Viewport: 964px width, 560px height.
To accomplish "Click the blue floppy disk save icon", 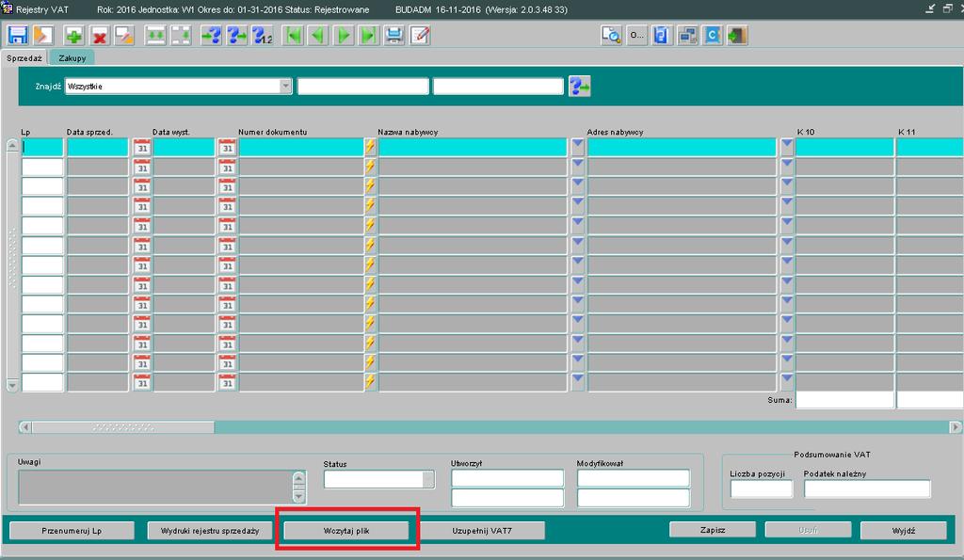I will [x=17, y=35].
